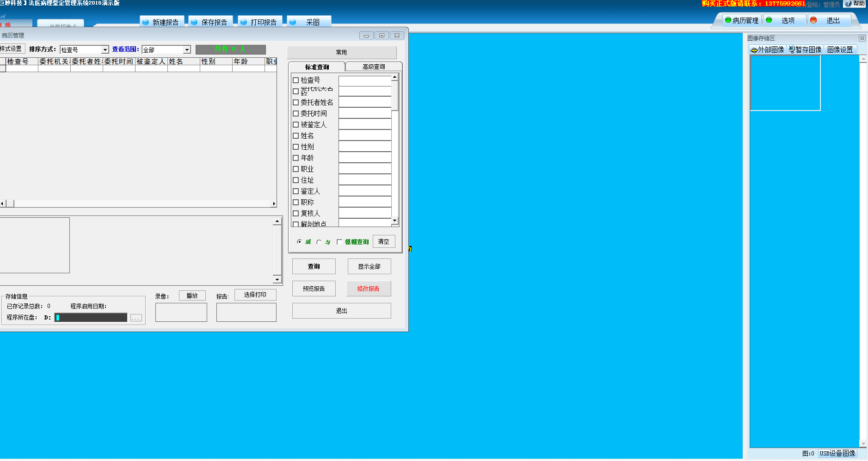Click the 保存报告 toolbar icon
This screenshot has height=461, width=868.
(x=195, y=22)
